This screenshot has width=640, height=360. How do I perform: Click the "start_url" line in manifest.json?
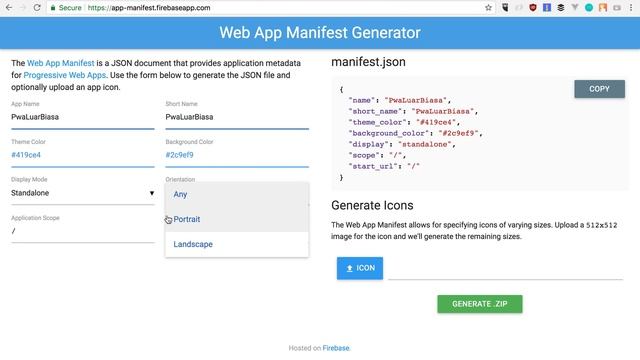coord(384,166)
